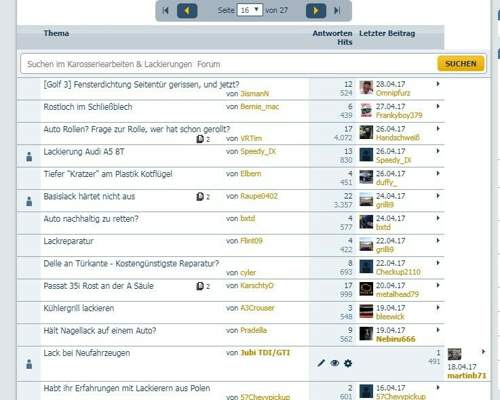The width and height of the screenshot is (500, 400).
Task: Click the forum search input field
Action: (x=229, y=64)
